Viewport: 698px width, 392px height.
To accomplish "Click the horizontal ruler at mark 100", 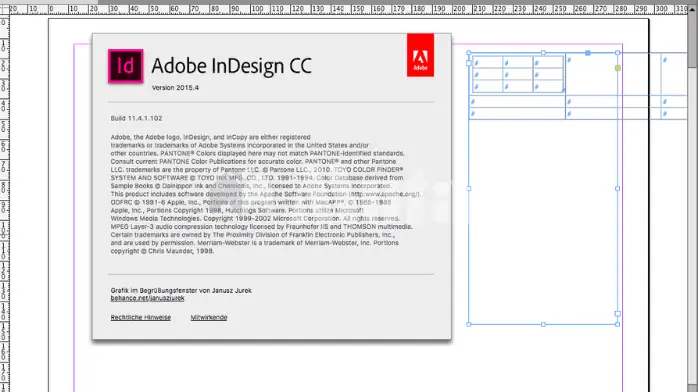I will coord(257,9).
